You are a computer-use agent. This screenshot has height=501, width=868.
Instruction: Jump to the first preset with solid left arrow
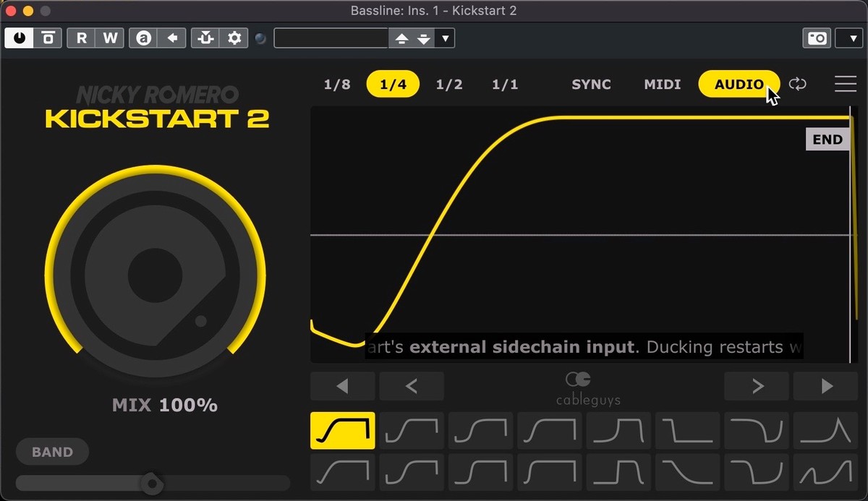343,387
